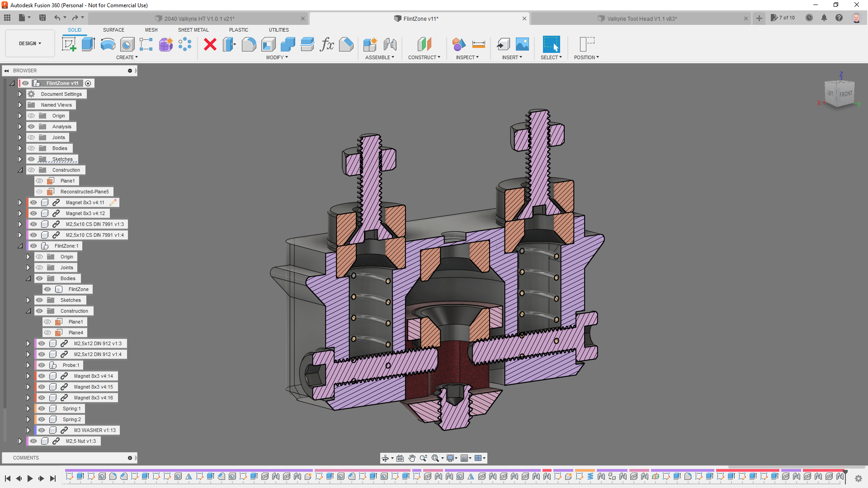Toggle visibility of the Analysis folder

click(31, 127)
